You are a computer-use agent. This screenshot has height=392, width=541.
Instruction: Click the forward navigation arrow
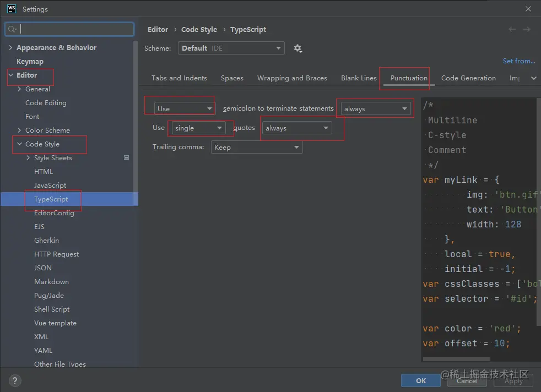point(527,29)
